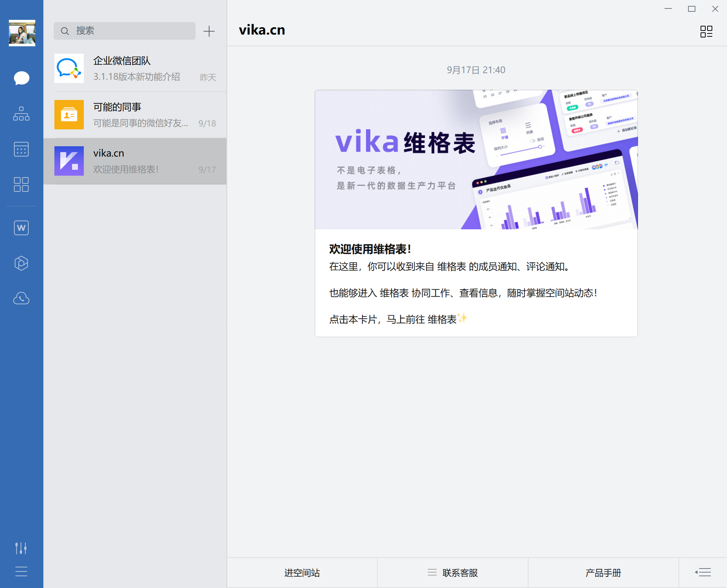The width and height of the screenshot is (727, 588).
Task: Click the plus icon beside search
Action: pyautogui.click(x=209, y=31)
